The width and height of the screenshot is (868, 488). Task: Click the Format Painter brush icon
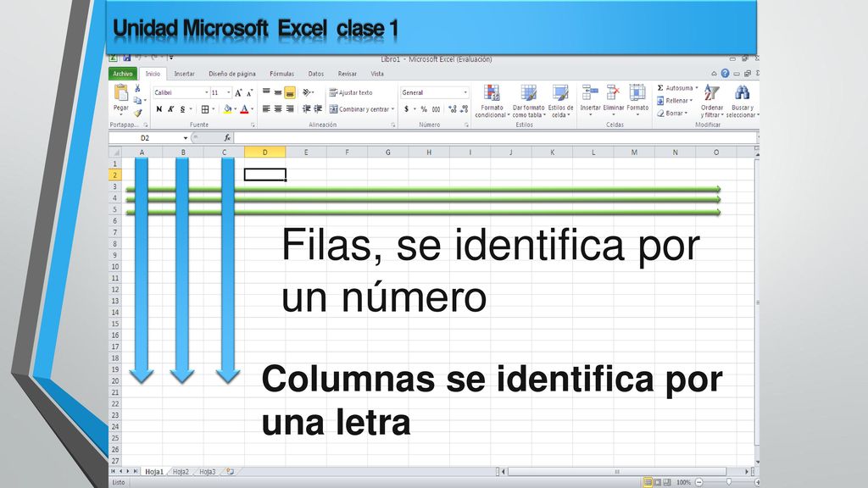pos(138,113)
